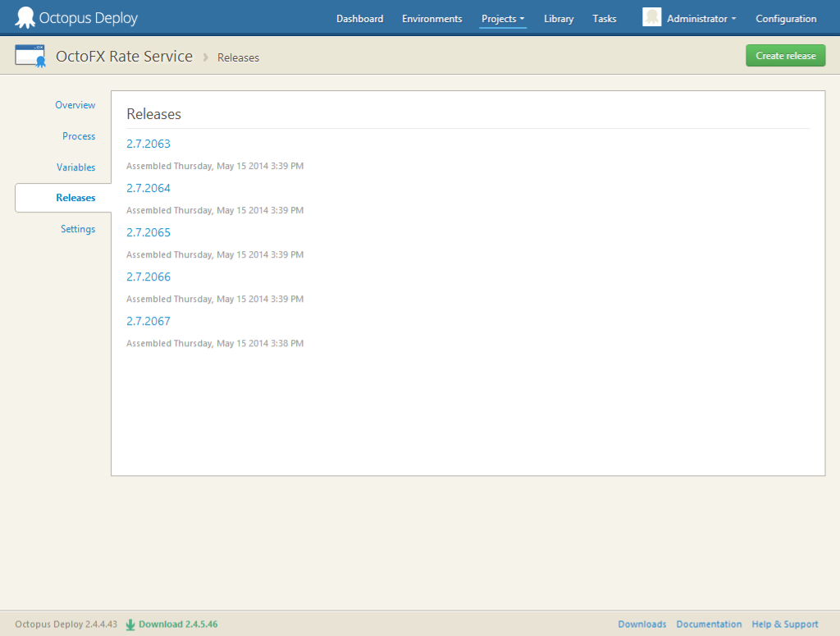
Task: Open the Documentation footer link
Action: (709, 625)
